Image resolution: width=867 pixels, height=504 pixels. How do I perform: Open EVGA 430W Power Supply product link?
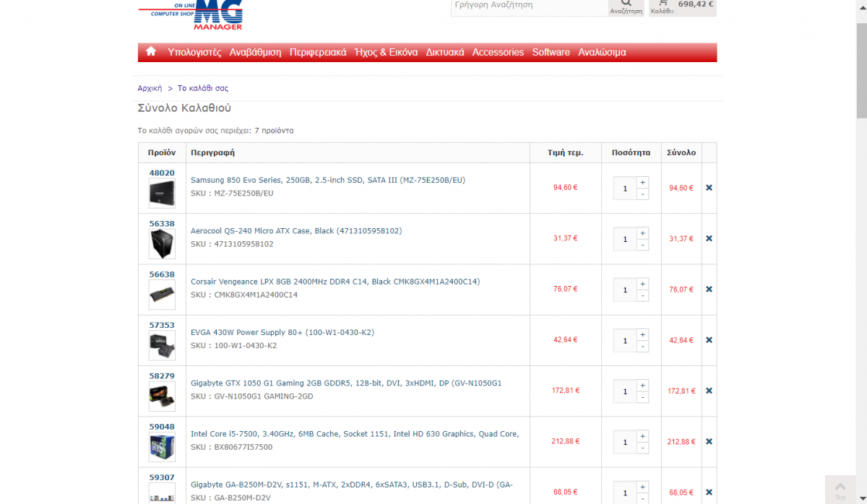click(282, 332)
